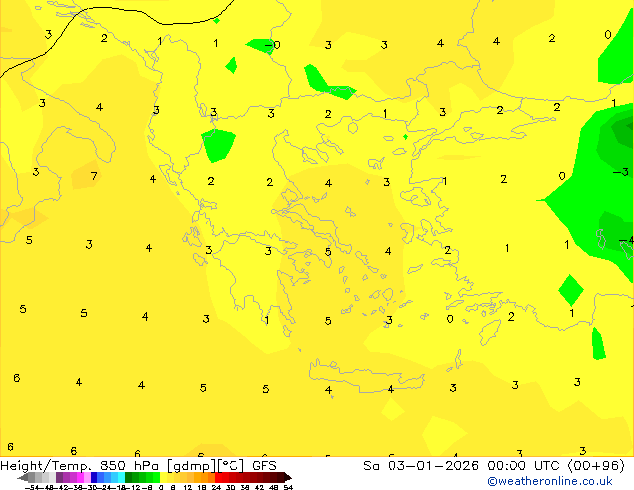The height and width of the screenshot is (490, 634).
Task: Click the dark arrow tip ending the legend
Action: click(x=288, y=477)
